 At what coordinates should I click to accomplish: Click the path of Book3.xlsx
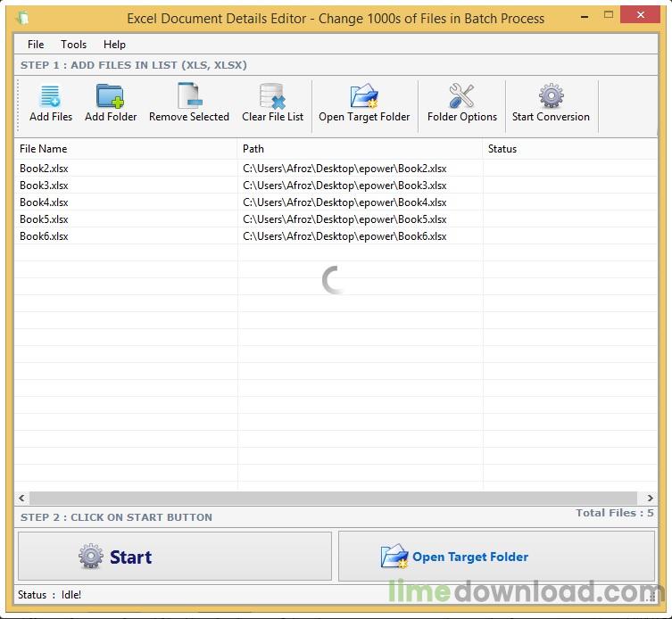coord(344,186)
